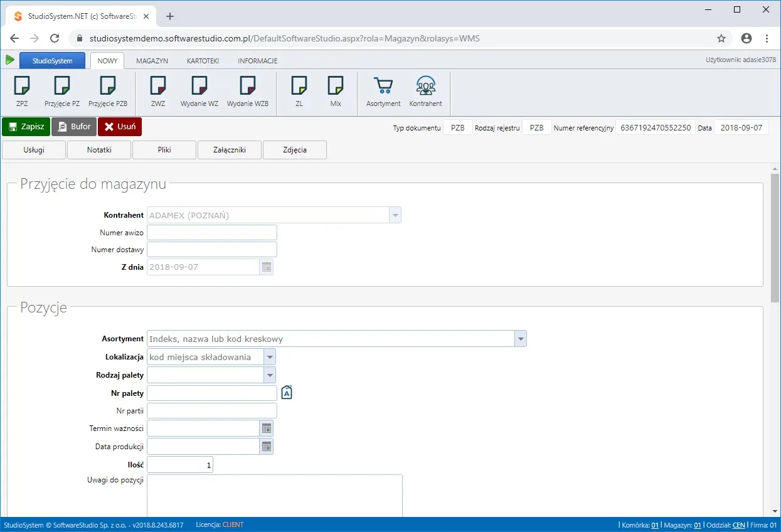Click the Magazyn 01 link
This screenshot has width=781, height=532.
pos(698,525)
